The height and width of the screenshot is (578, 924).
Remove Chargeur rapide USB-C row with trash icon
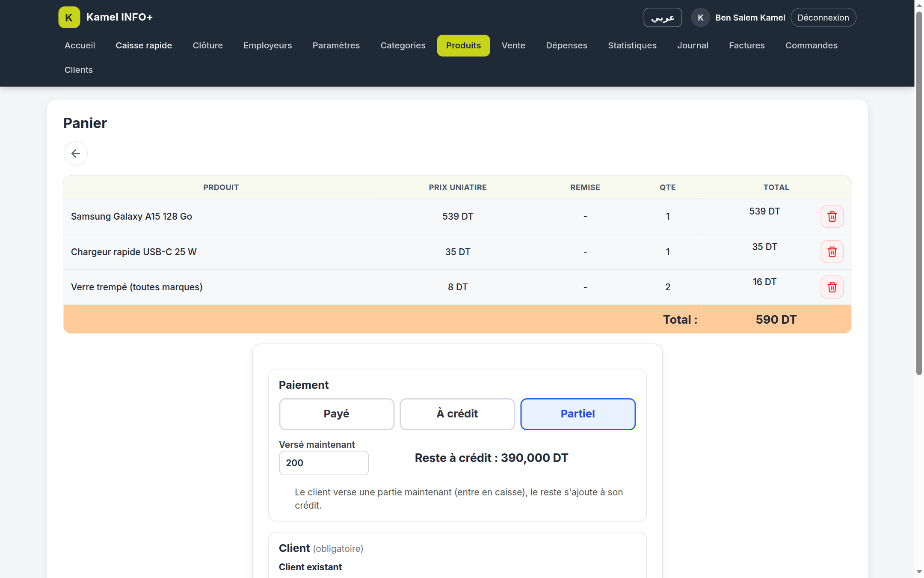[832, 252]
